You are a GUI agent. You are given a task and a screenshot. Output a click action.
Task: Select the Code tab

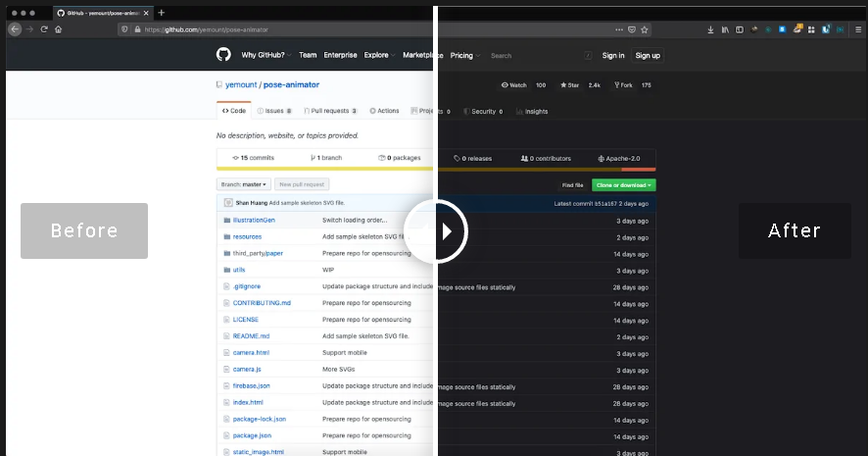point(233,111)
